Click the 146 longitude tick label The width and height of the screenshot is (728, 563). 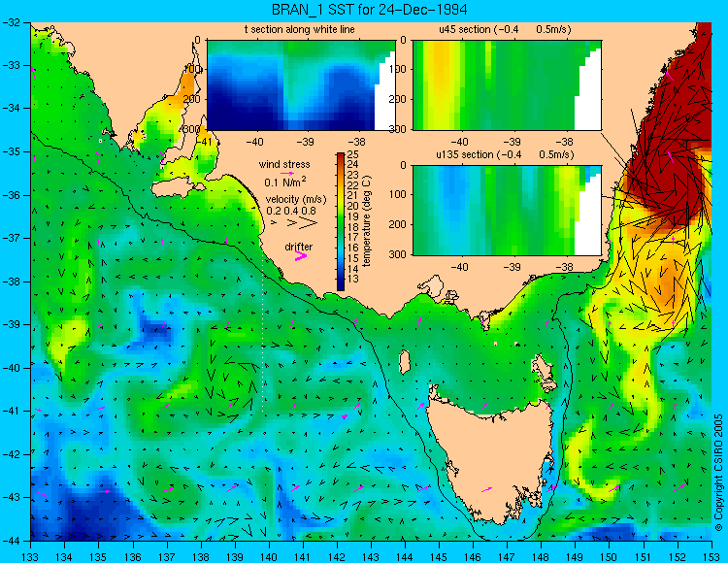(473, 556)
